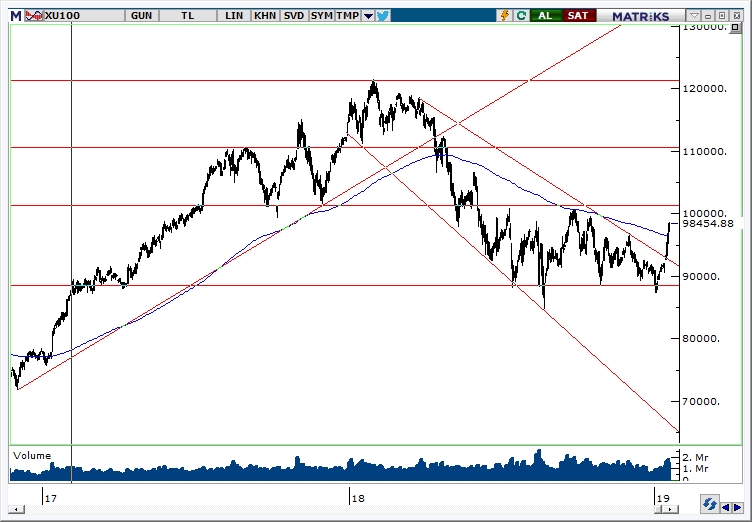Click the 18 year marker on time axis

357,498
